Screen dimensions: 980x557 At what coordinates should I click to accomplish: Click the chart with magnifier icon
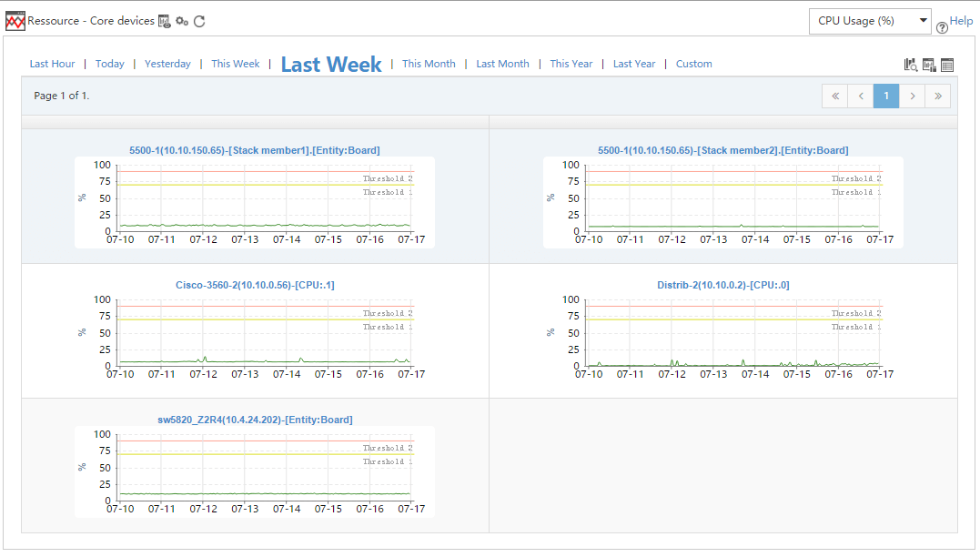tap(911, 65)
